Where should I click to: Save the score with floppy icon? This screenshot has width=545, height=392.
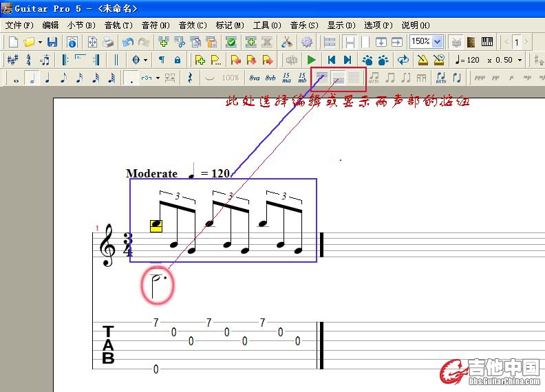tap(52, 42)
